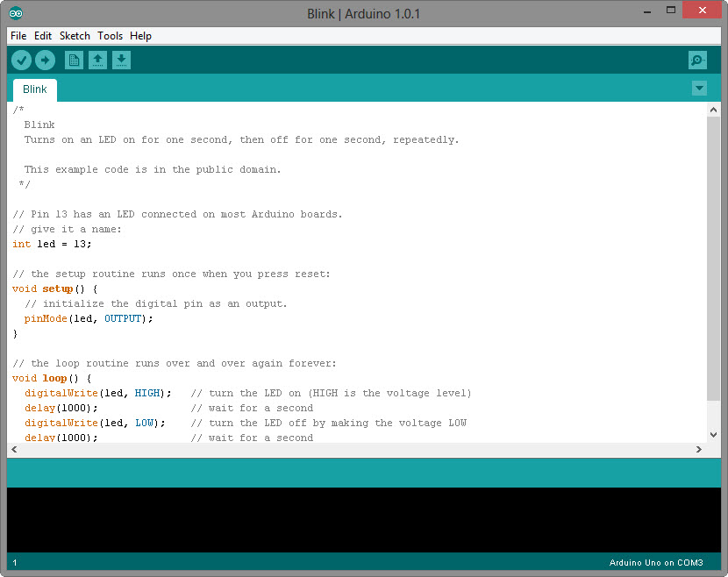
Task: Open the Serial Monitor icon
Action: [697, 60]
